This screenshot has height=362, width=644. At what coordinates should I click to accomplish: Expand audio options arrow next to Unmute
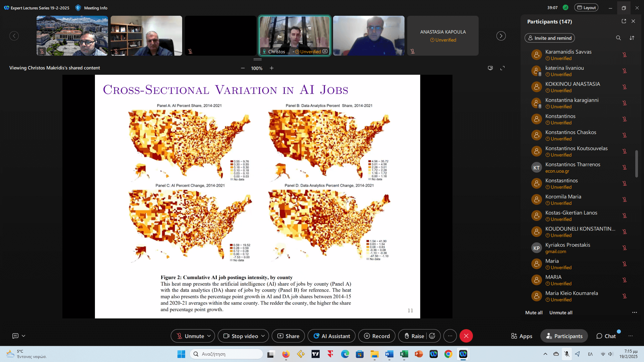coord(209,336)
